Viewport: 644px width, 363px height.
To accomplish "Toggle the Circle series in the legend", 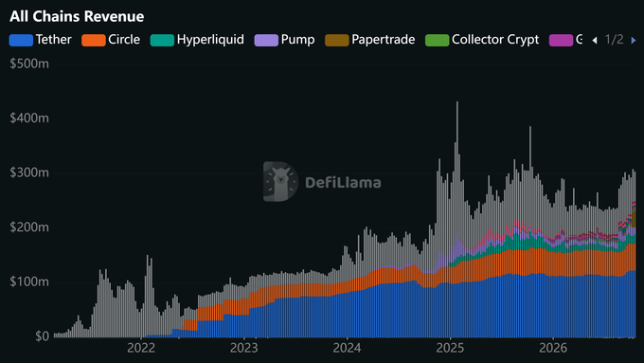I will 111,40.
